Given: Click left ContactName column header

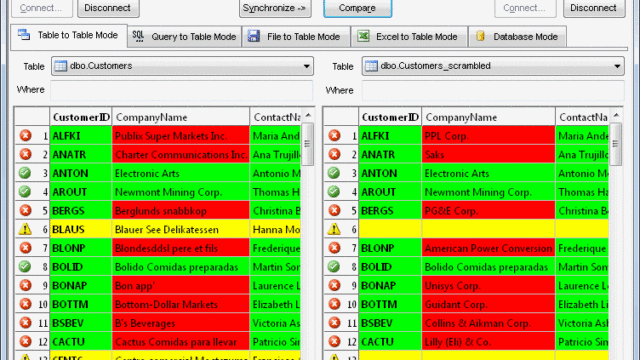Looking at the screenshot, I should coord(276,117).
